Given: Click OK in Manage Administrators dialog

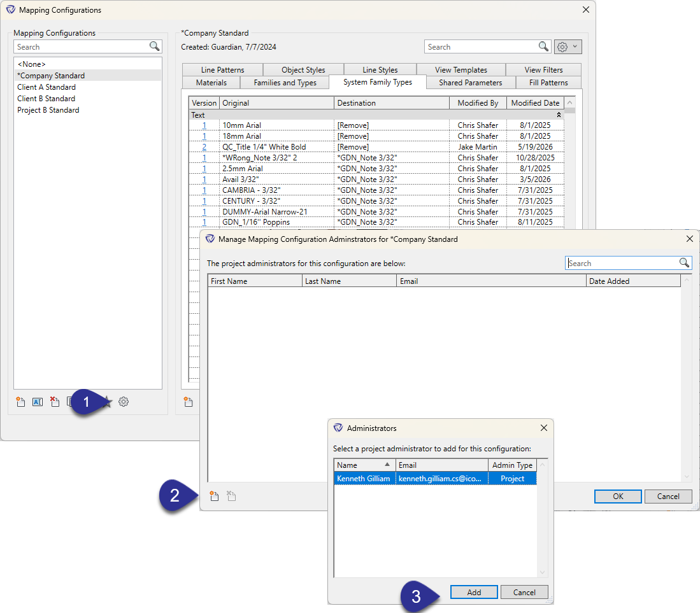Looking at the screenshot, I should point(618,496).
